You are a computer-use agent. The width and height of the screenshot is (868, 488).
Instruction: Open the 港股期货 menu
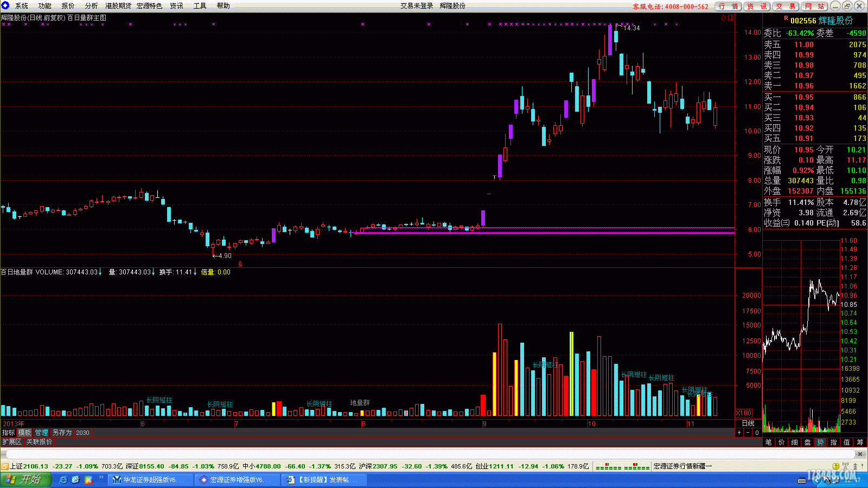tap(118, 5)
